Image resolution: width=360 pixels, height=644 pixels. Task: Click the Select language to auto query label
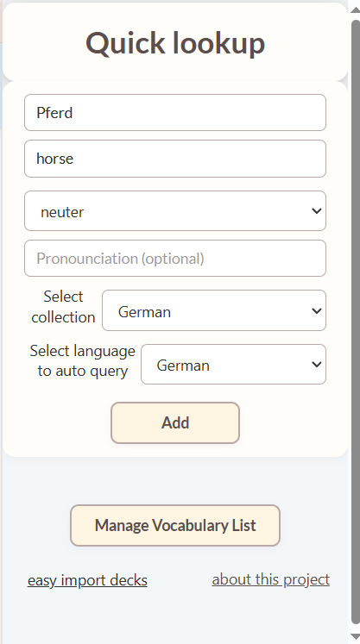tap(83, 360)
